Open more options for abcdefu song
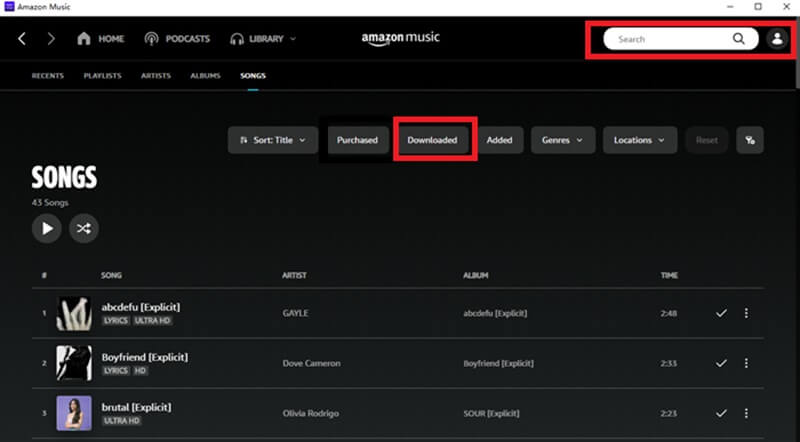 coord(746,313)
